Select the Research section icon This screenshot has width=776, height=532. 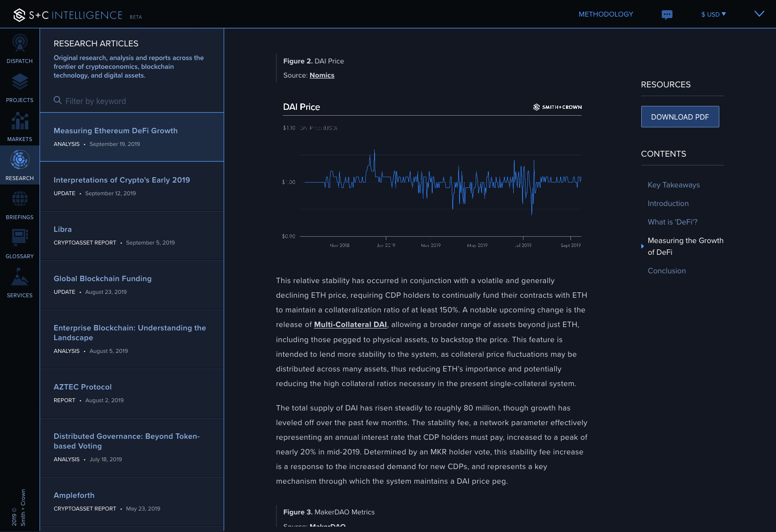point(20,160)
